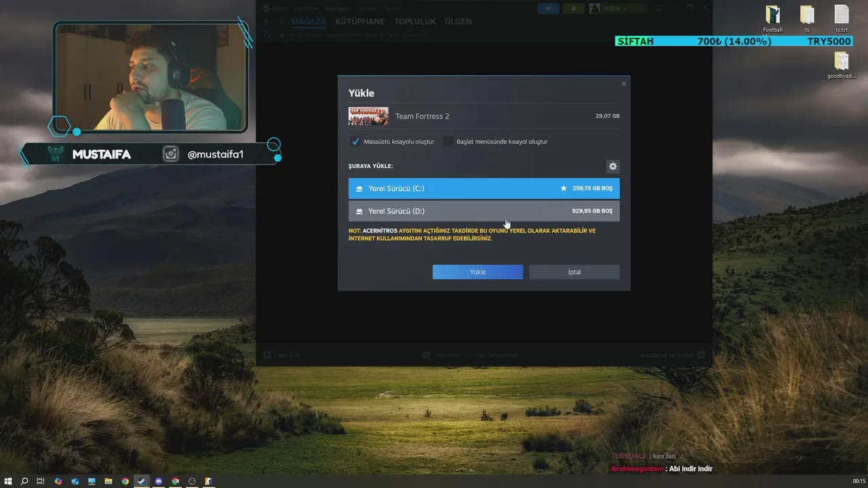Click taskbar clock showing 00:15

[859, 481]
